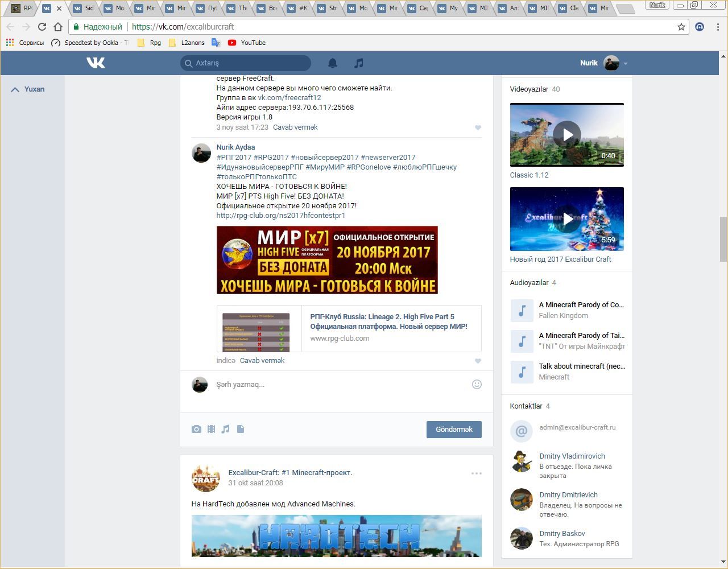The image size is (728, 569).
Task: Open Excalibur-Craft post author name
Action: click(x=290, y=473)
